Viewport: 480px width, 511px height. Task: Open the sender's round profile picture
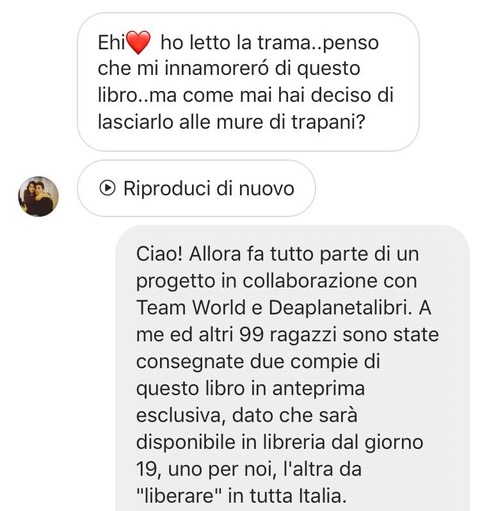point(38,196)
